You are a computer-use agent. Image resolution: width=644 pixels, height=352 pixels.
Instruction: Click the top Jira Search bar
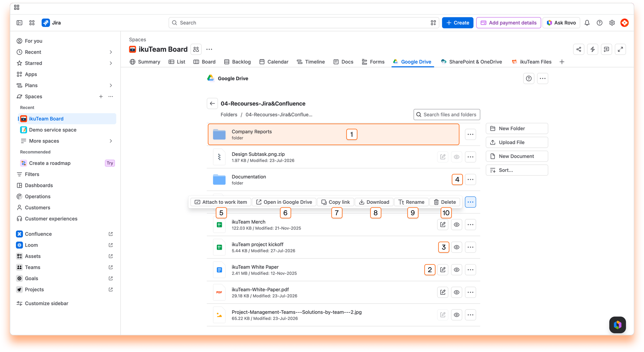pyautogui.click(x=304, y=23)
